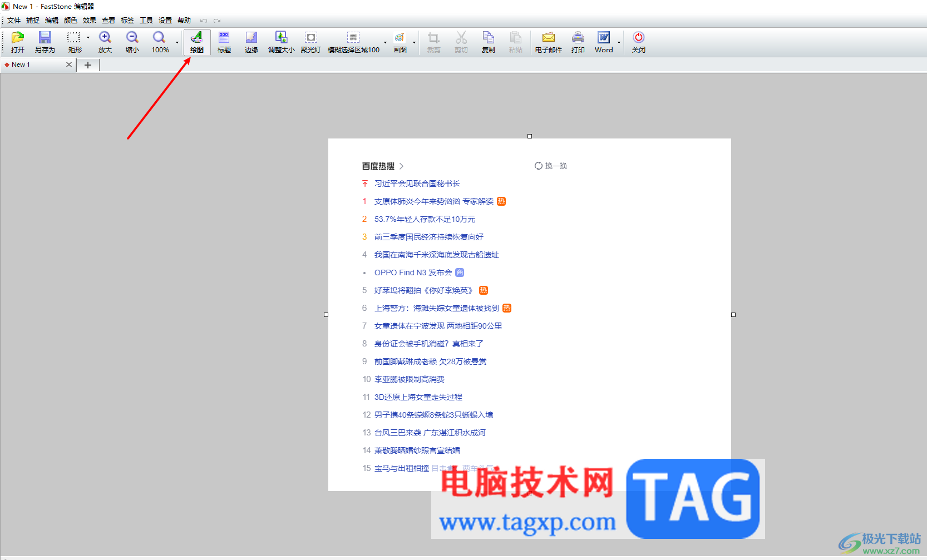
Task: Click the text 53.7%年轻人存款不足10万元
Action: (x=425, y=219)
